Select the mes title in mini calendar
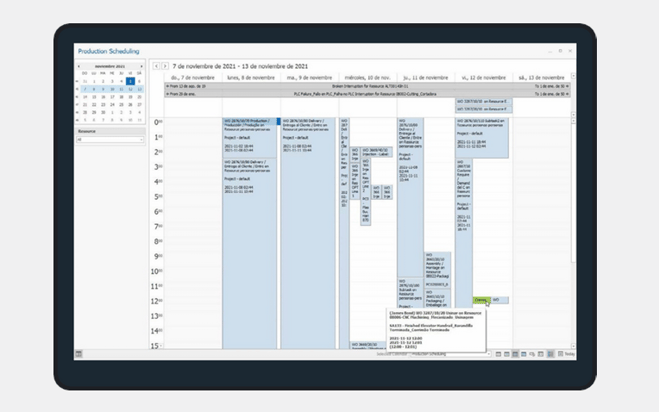Viewport: 659px width, 412px height. click(112, 66)
